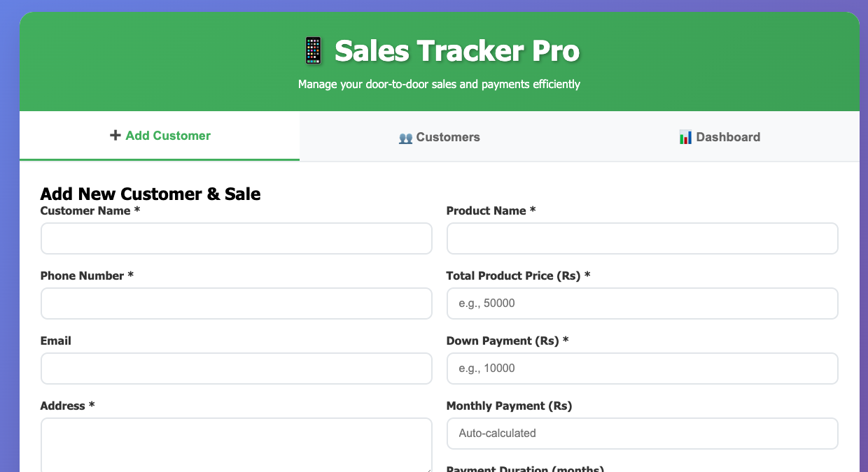Click into the Phone Number field

coord(237,303)
